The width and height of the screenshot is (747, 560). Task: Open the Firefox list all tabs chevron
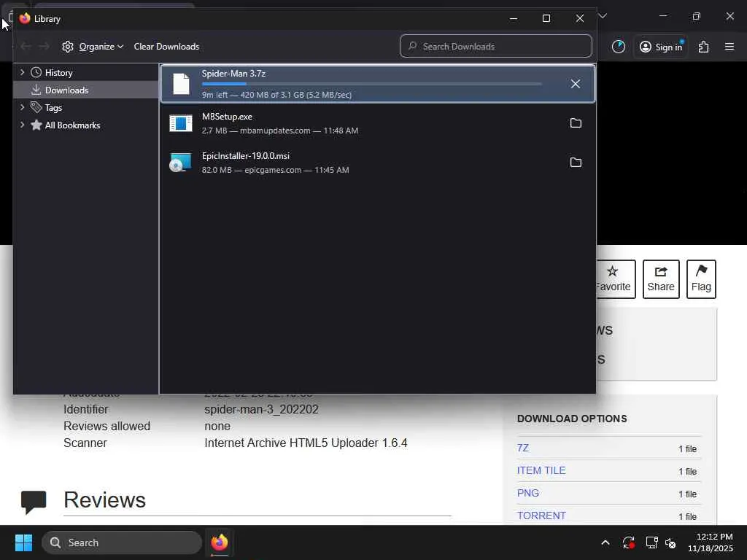tap(603, 16)
